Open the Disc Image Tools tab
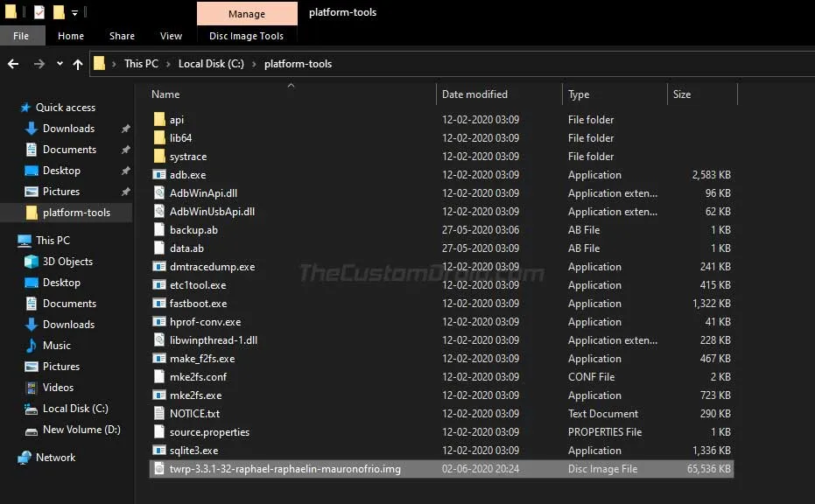This screenshot has width=815, height=504. pyautogui.click(x=247, y=36)
